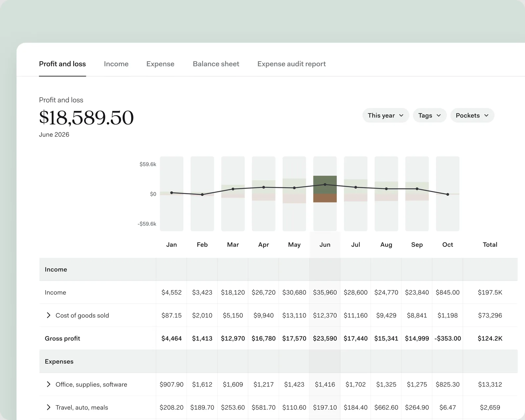
Task: Expand the Cost of goods sold row
Action: (49, 315)
